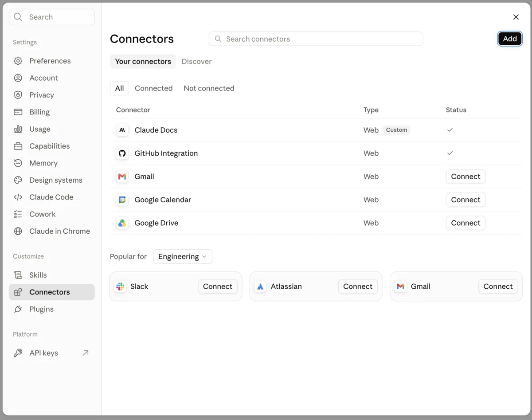Click the Google Drive logo

[x=122, y=223]
